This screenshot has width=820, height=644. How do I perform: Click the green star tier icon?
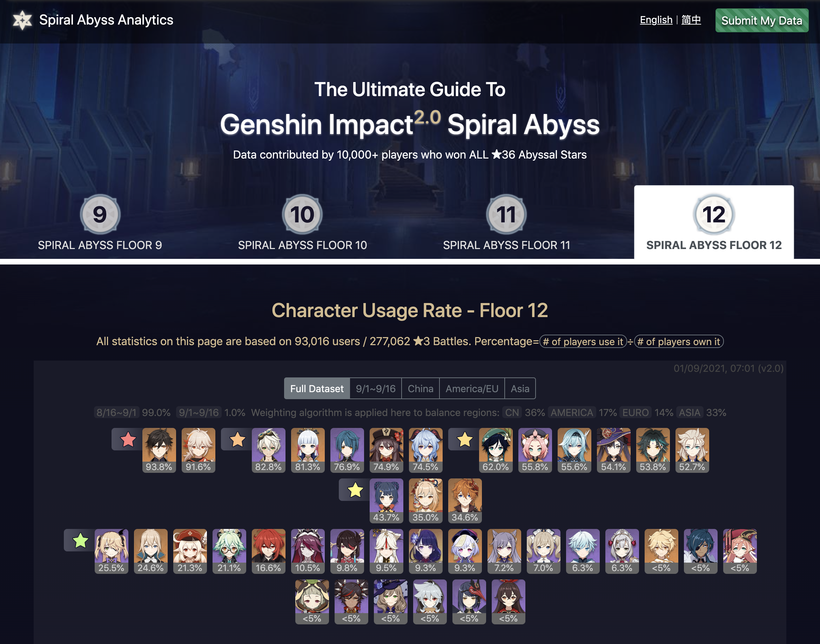pyautogui.click(x=80, y=540)
